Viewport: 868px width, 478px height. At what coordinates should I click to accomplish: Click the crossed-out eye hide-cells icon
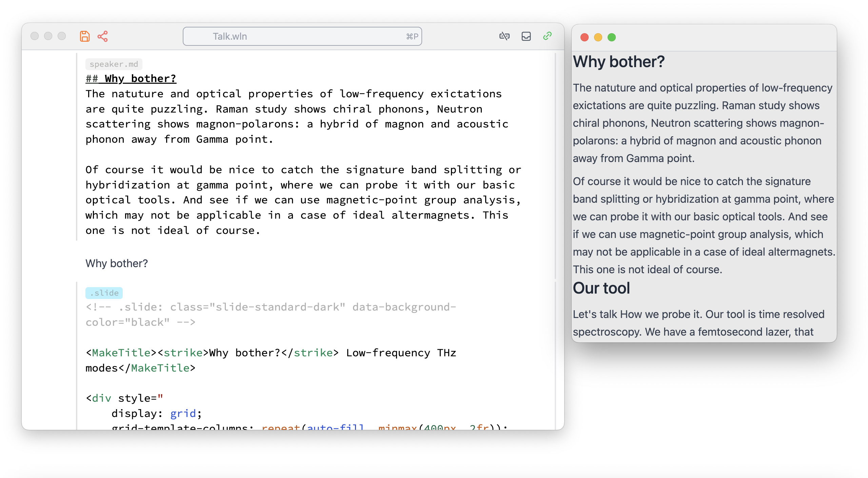[x=504, y=36]
